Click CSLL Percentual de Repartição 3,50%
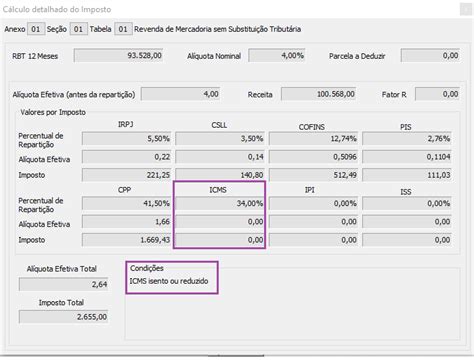 point(220,138)
